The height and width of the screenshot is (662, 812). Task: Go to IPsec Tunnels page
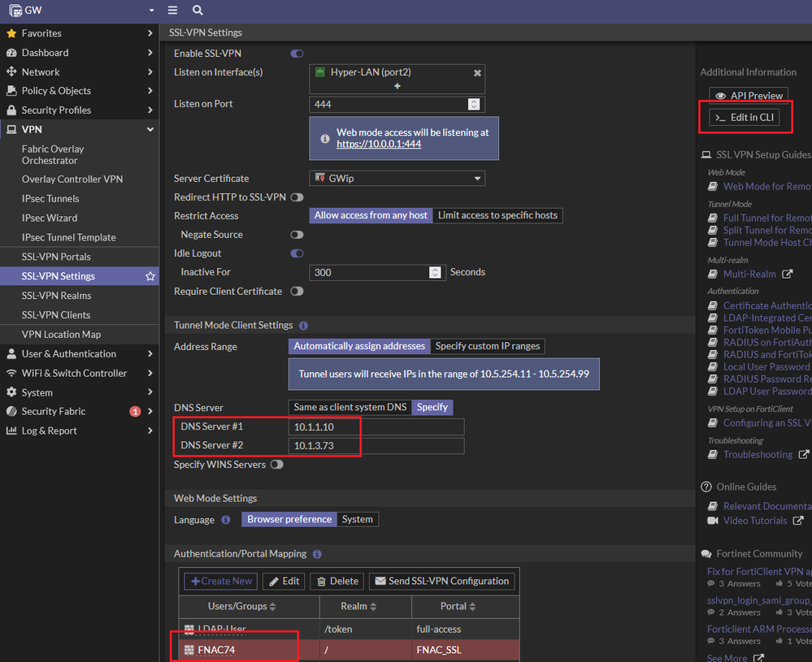point(50,198)
